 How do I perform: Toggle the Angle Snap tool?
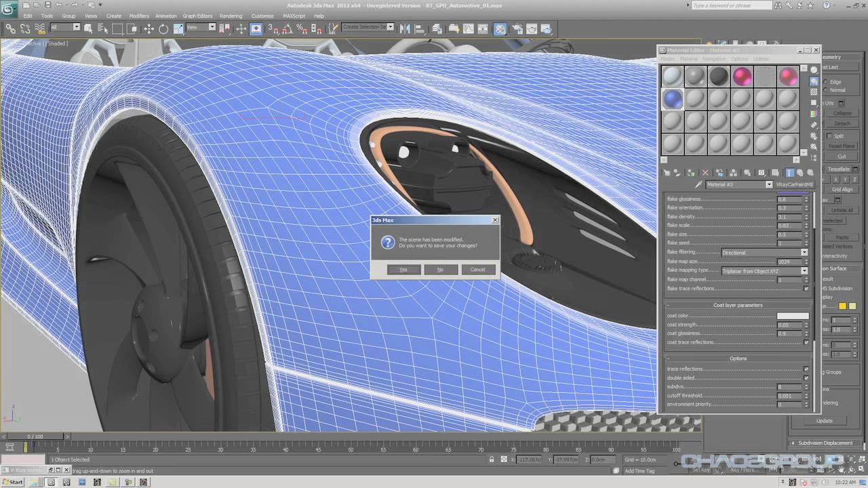(287, 28)
